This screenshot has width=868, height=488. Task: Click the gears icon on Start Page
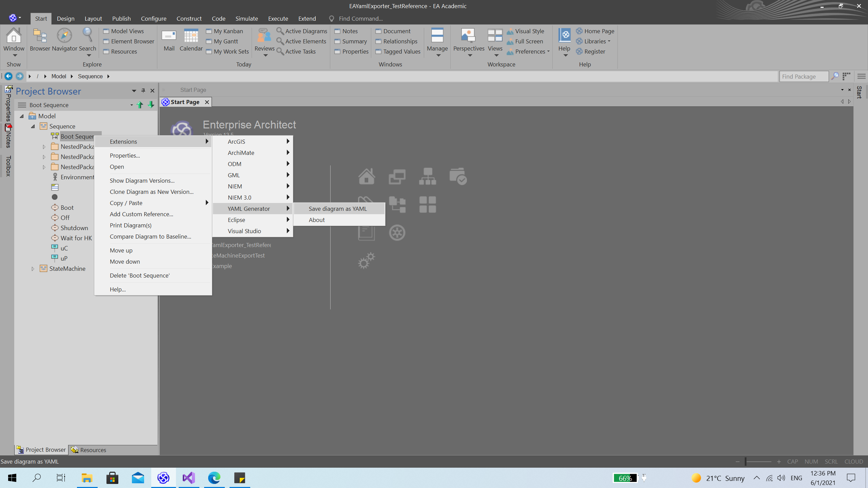point(367,261)
